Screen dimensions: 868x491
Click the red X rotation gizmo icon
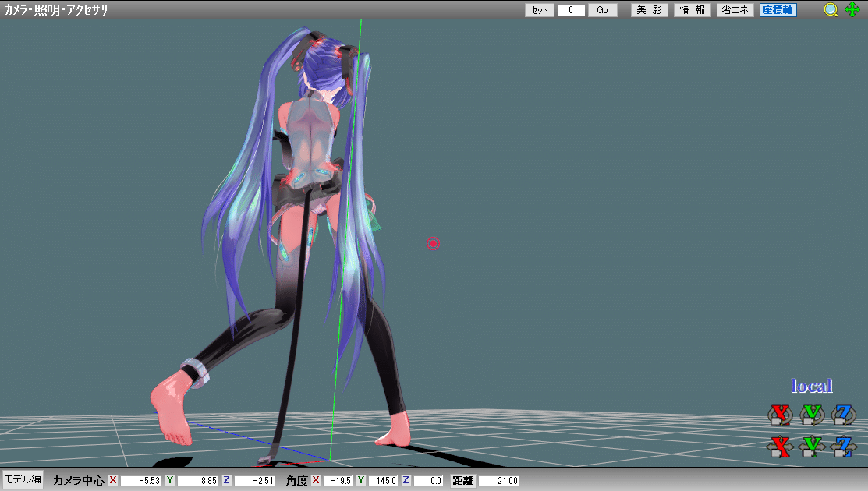(x=780, y=415)
